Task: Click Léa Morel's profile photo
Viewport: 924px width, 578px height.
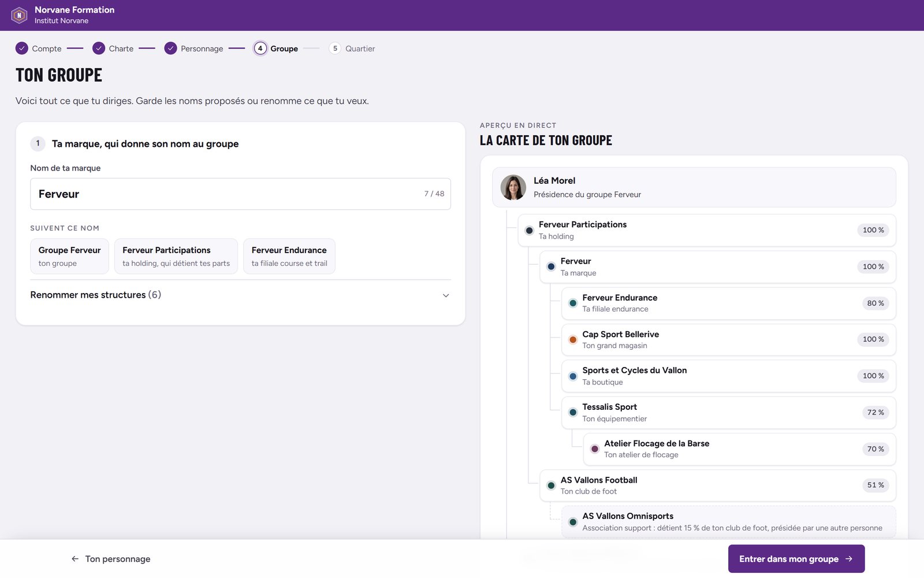Action: click(x=513, y=187)
